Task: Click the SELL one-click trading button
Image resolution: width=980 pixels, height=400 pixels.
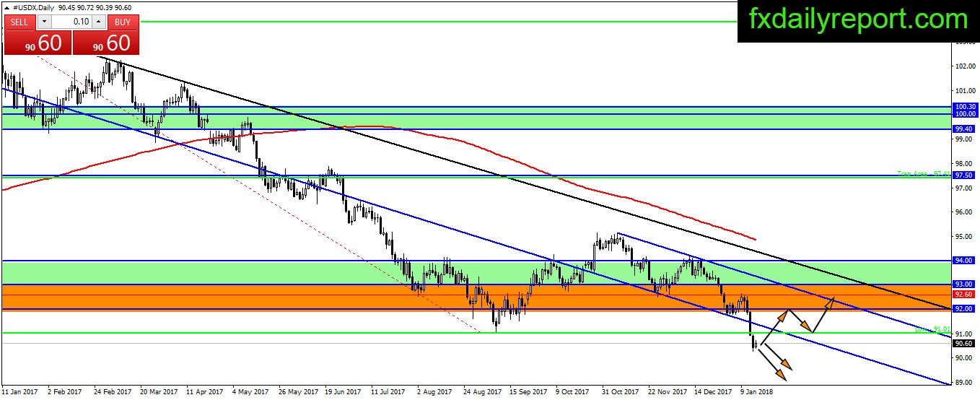Action: pos(19,22)
